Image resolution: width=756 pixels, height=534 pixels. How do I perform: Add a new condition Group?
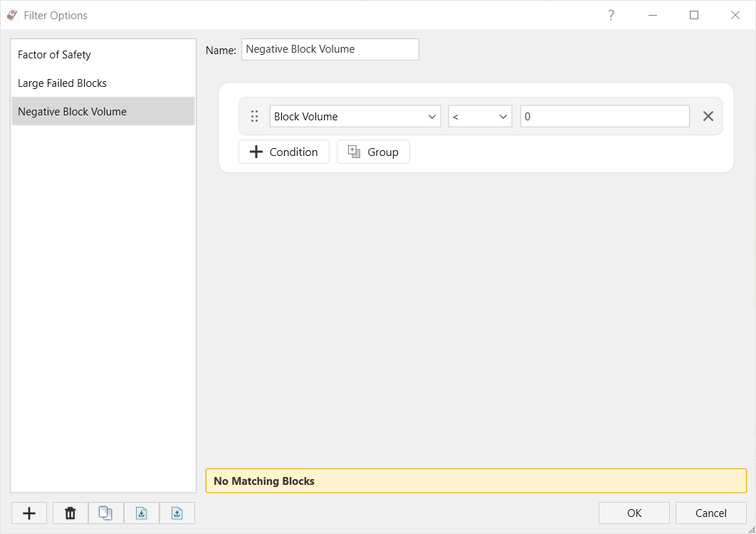(373, 152)
